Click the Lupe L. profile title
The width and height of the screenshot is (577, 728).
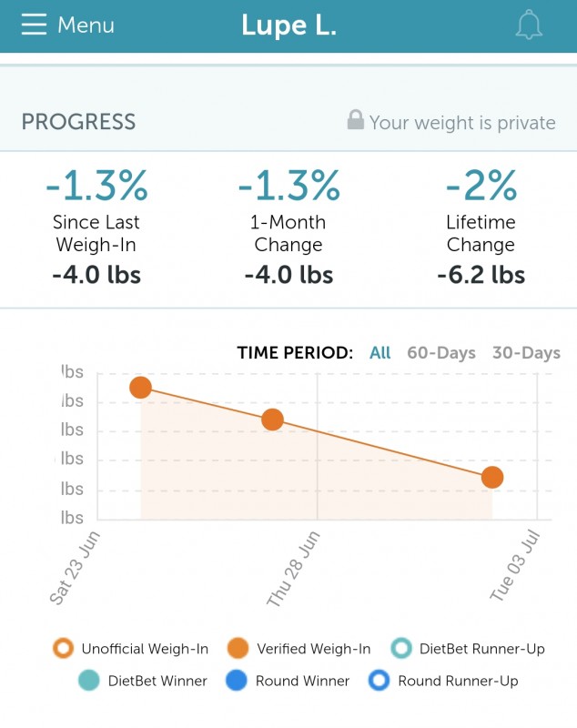point(288,25)
